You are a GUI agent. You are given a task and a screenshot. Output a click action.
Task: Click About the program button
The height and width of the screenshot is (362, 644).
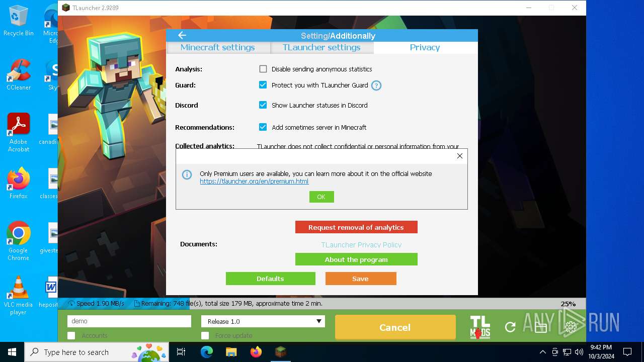point(356,259)
